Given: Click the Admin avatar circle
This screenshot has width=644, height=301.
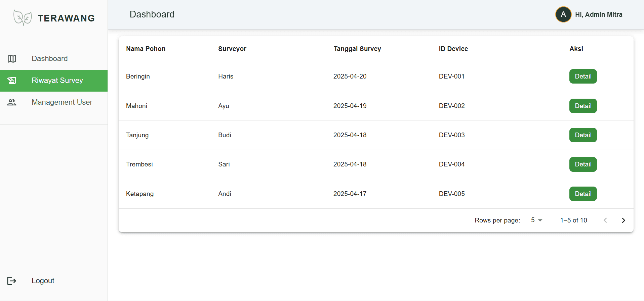Looking at the screenshot, I should (563, 15).
